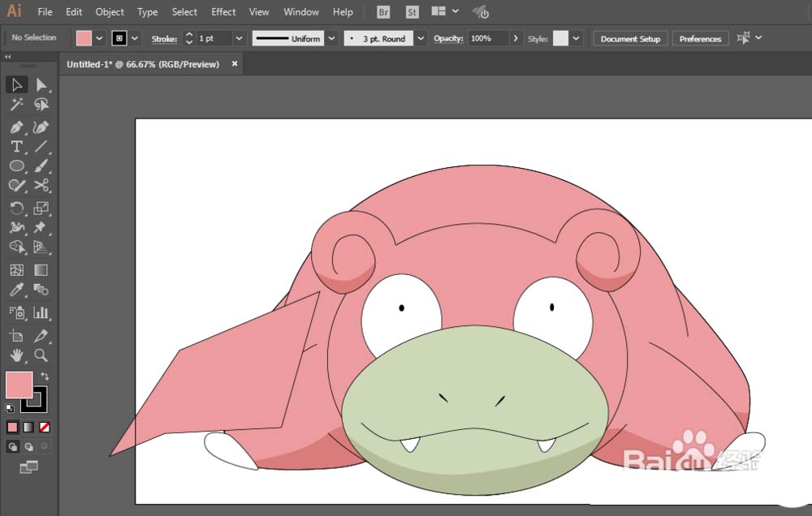Enable Draw Behind mode
This screenshot has height=516, width=812.
(x=28, y=447)
